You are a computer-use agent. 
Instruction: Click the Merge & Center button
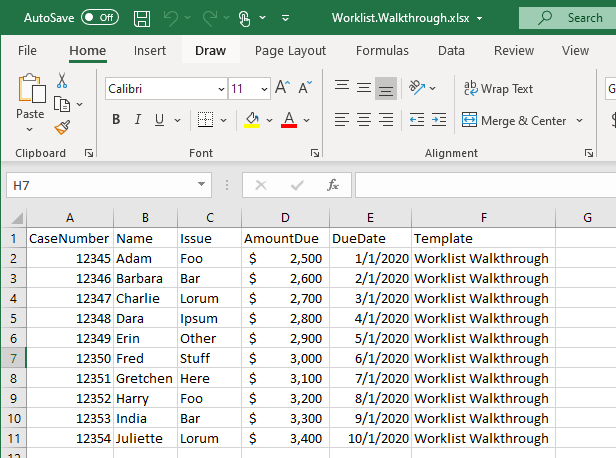[515, 121]
